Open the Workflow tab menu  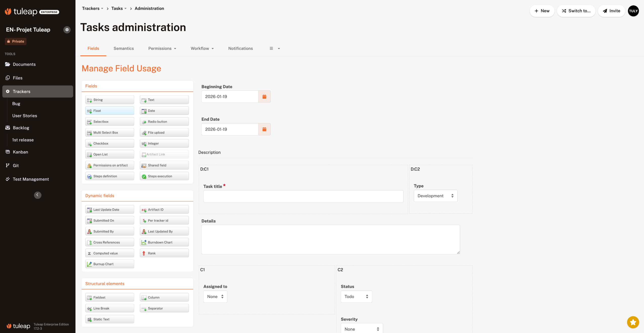click(x=202, y=48)
